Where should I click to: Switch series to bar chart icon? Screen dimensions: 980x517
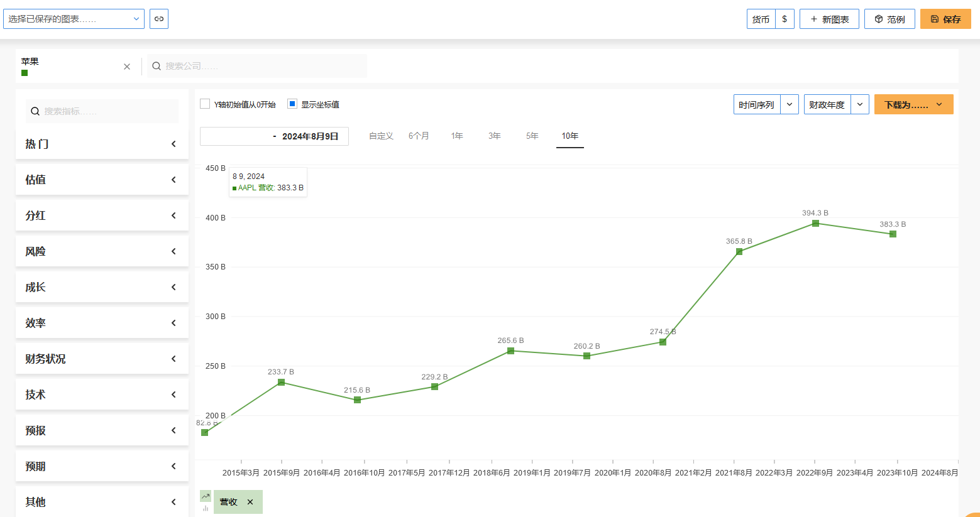pos(206,508)
